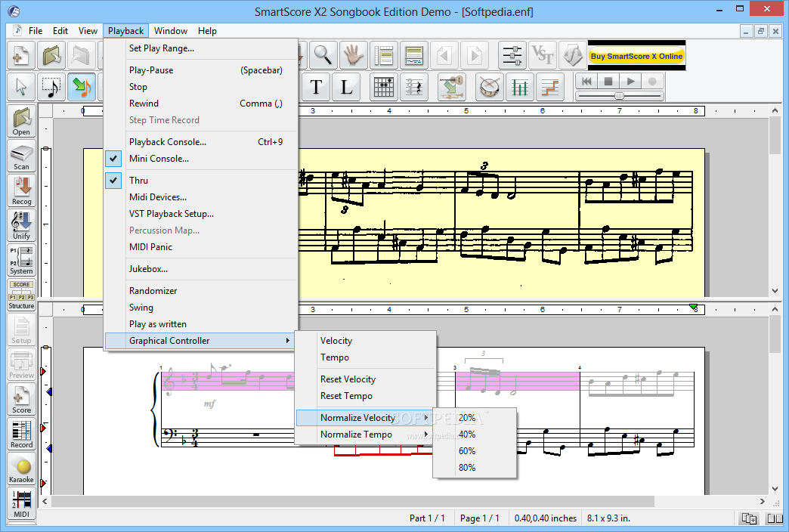The height and width of the screenshot is (532, 789).
Task: Select Reset Tempo submenu item
Action: (364, 396)
